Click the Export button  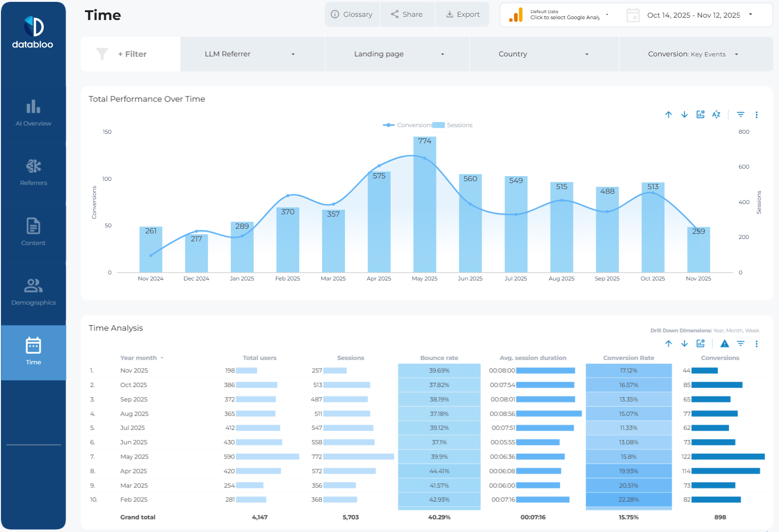point(462,14)
